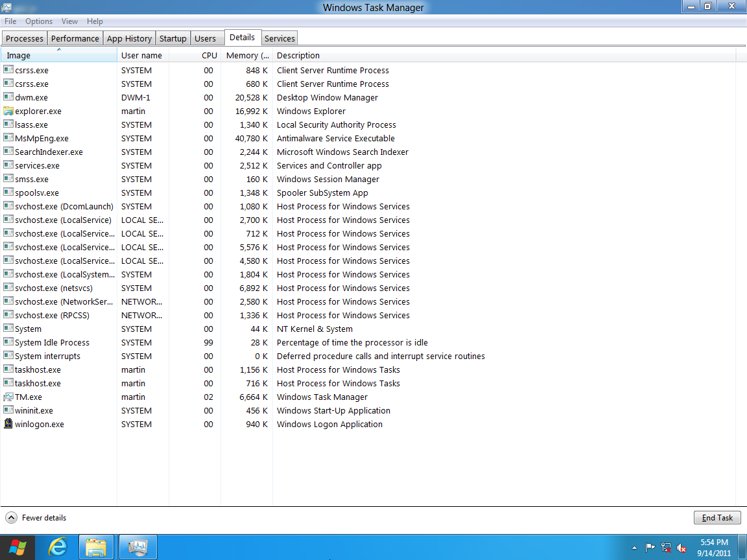Click the dwm.exe process icon

8,97
